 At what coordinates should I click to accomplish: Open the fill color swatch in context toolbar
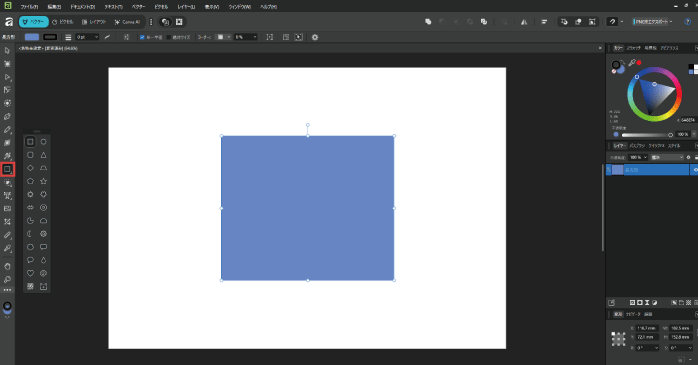[32, 37]
